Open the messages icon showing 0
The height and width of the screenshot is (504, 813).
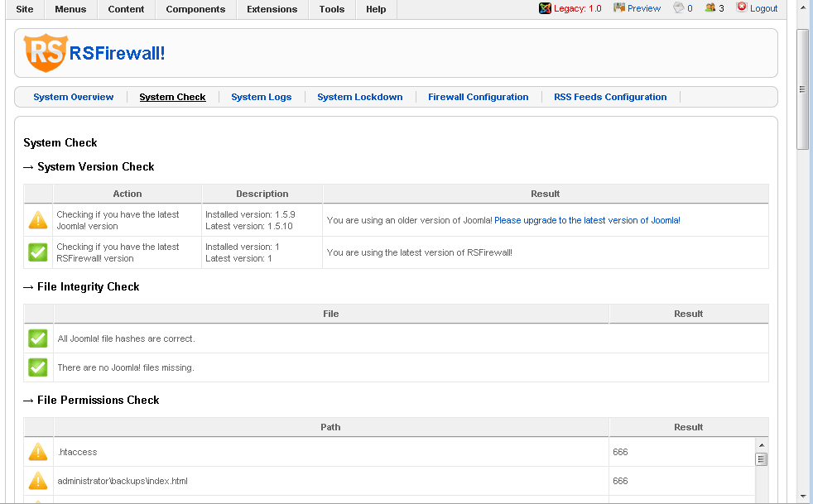point(679,7)
